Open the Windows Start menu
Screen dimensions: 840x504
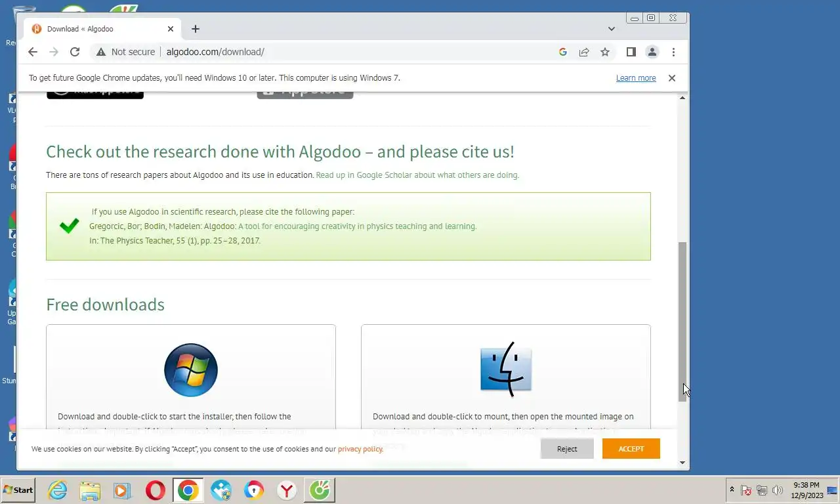(18, 490)
